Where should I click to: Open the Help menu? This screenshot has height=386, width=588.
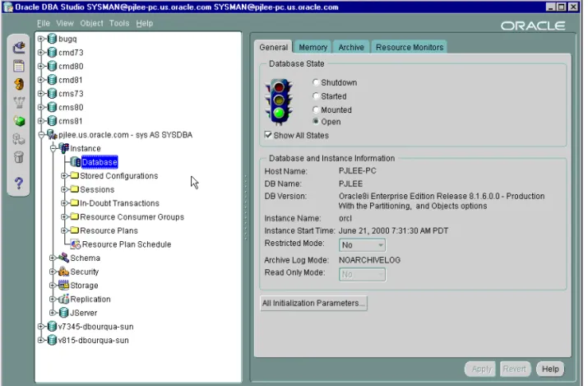point(145,23)
